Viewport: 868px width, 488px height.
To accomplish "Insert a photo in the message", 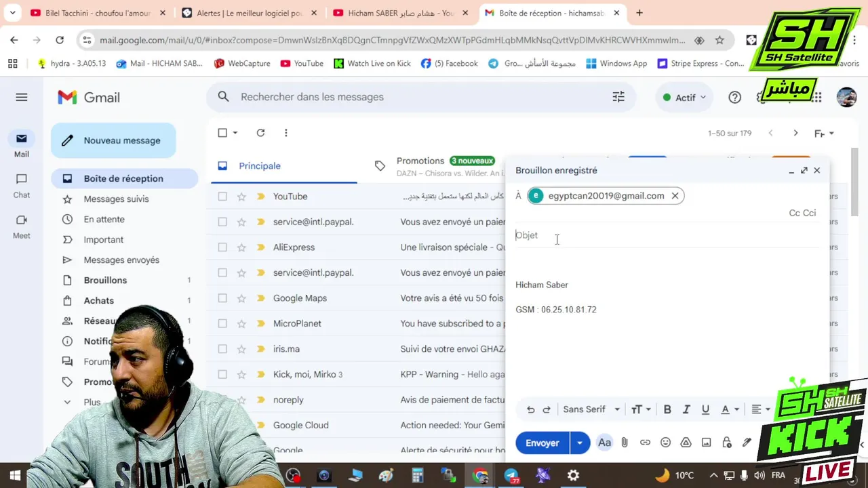I will coord(706,443).
